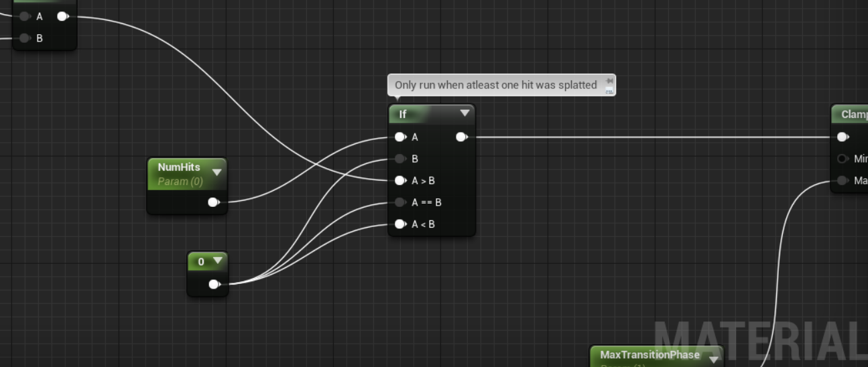The image size is (868, 367).
Task: Select the NumHits parameter node title
Action: [179, 167]
